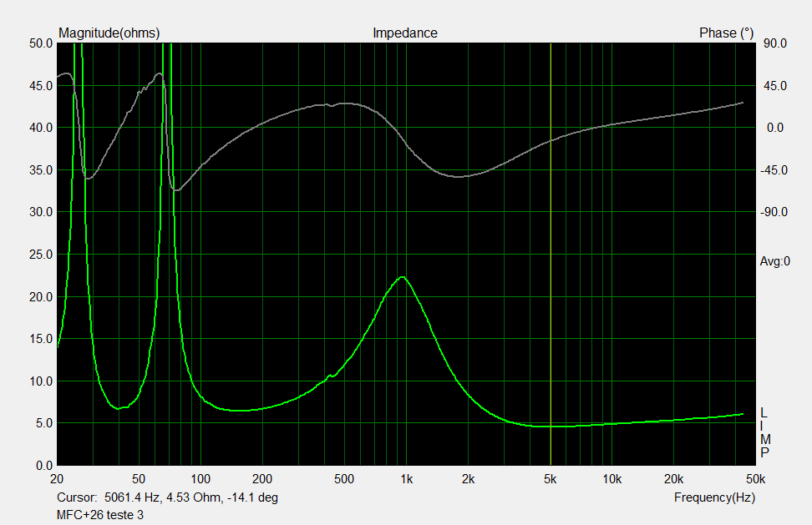Click the '500' frequency axis label
Image resolution: width=812 pixels, height=525 pixels.
click(x=344, y=479)
